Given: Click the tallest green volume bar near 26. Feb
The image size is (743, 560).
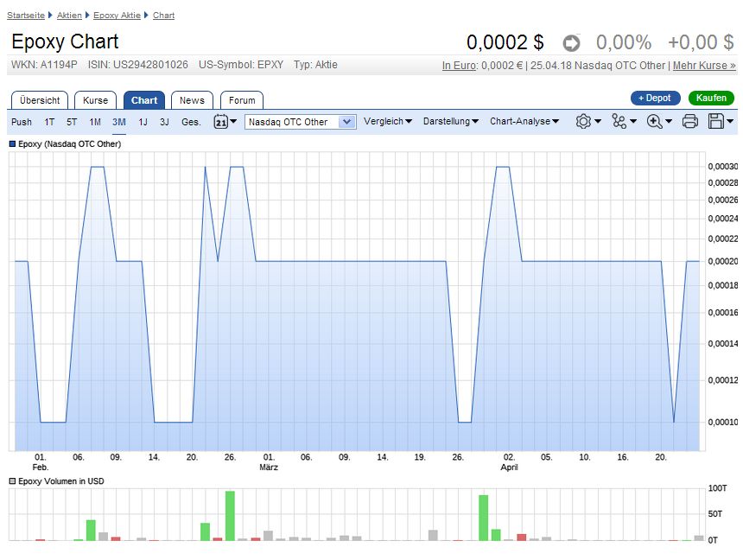Looking at the screenshot, I should click(230, 516).
